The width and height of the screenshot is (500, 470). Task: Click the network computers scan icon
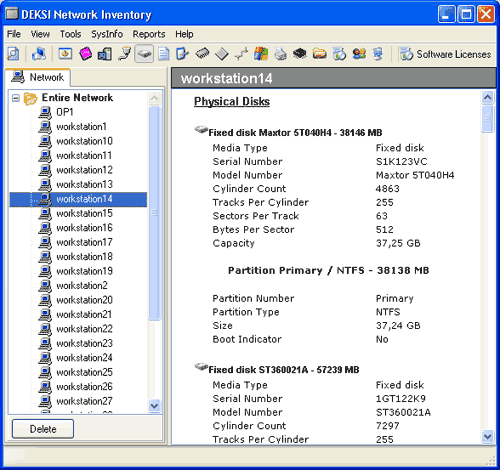tap(39, 54)
